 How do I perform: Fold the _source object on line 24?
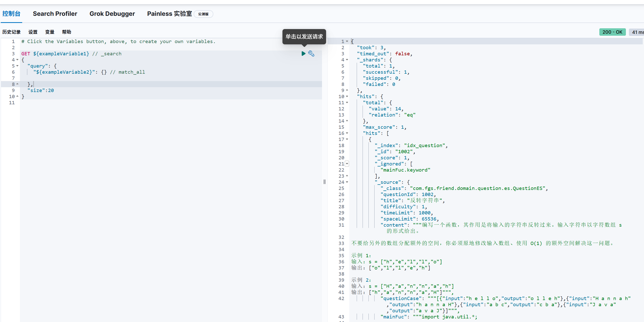coord(347,182)
